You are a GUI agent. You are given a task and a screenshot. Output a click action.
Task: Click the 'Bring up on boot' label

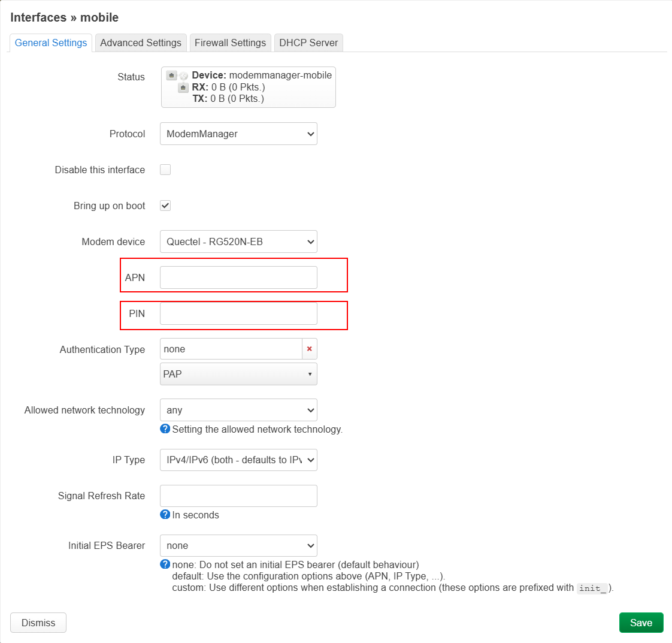pos(110,206)
